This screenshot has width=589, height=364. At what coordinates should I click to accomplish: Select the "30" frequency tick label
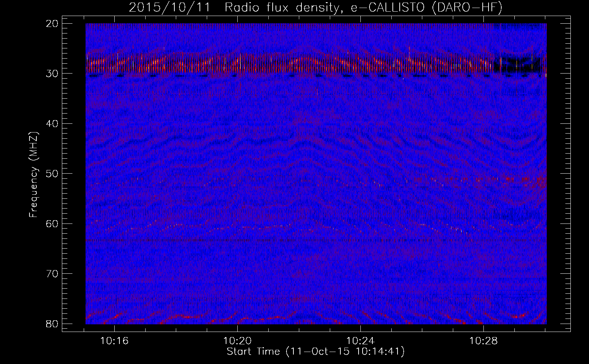tap(52, 74)
